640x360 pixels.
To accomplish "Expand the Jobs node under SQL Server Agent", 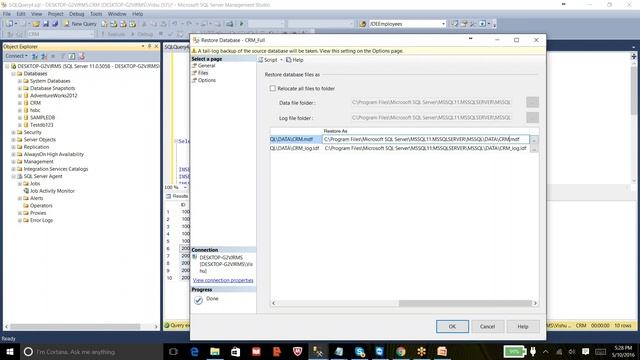I will tap(20, 184).
